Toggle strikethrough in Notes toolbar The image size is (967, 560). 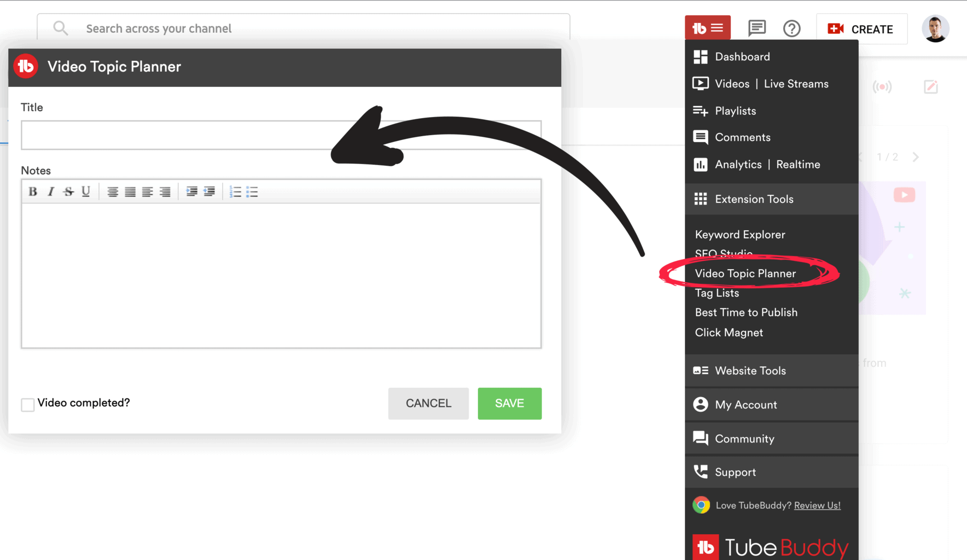click(68, 191)
